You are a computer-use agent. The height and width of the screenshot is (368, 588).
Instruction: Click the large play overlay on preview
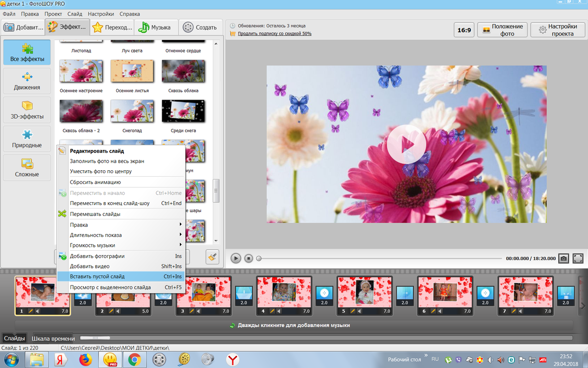point(406,144)
